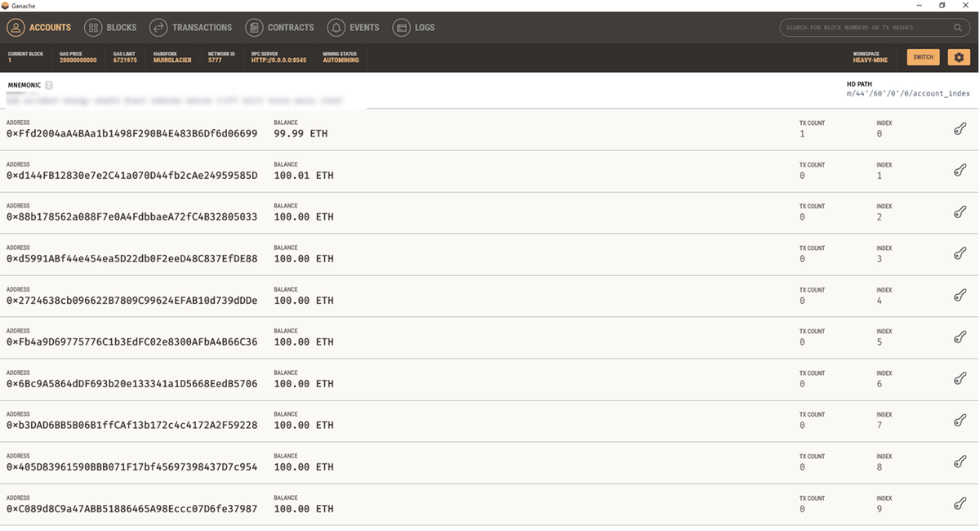Viewport: 980px width, 531px height.
Task: Click the HEAVY-MINE workspace name
Action: click(871, 60)
